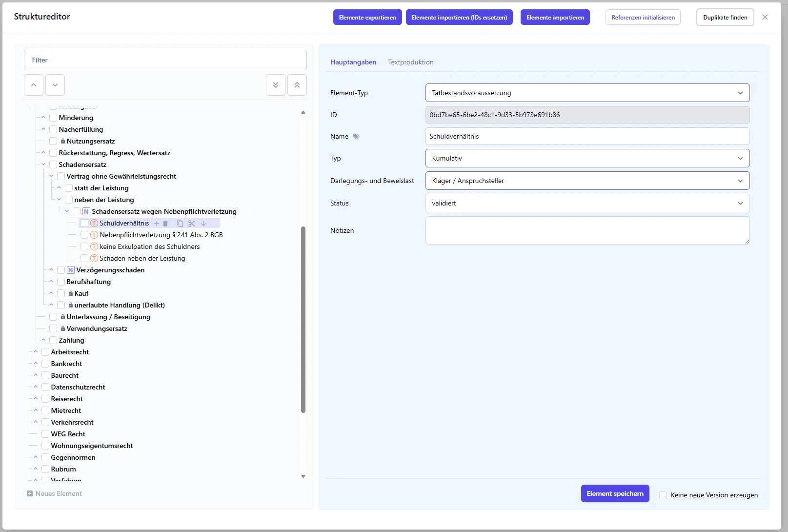Click the scissors cut icon on Schuldverhältnis row
788x532 pixels.
coord(192,224)
